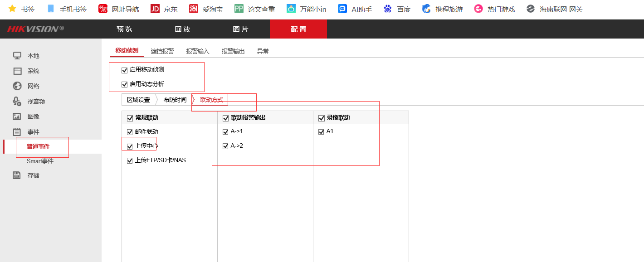
Task: Select Smart事件 in the sidebar
Action: [41, 161]
